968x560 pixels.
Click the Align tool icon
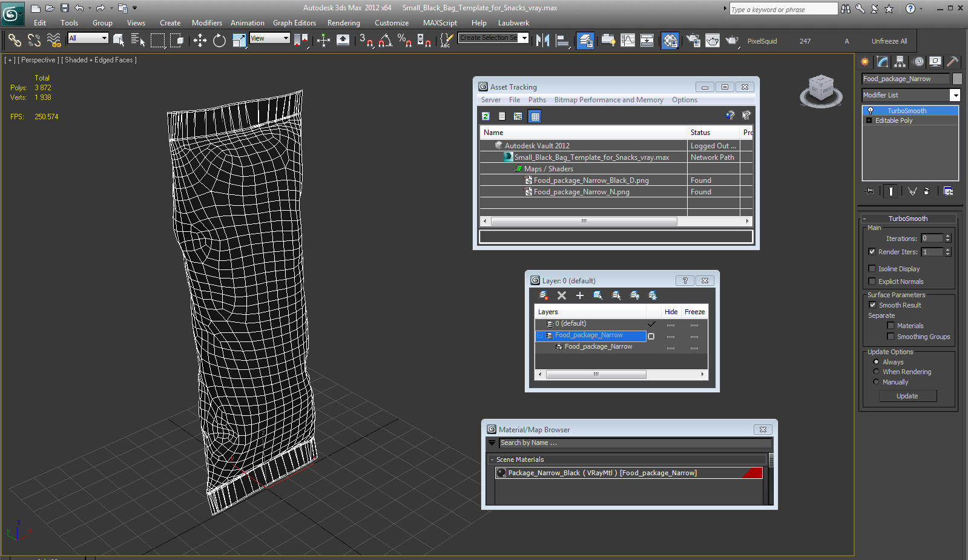(562, 41)
